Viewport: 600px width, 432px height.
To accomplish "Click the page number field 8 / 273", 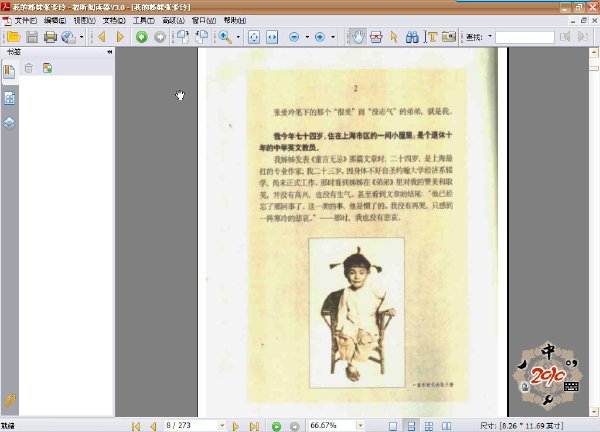I will coord(191,425).
